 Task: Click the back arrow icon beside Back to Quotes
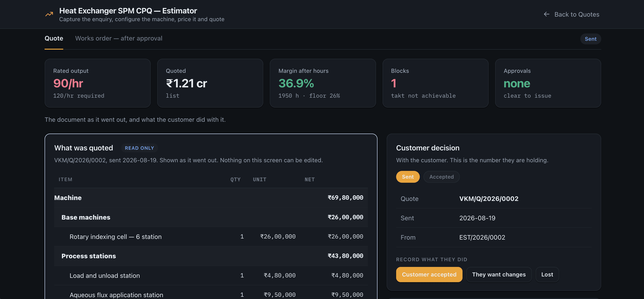pos(546,14)
